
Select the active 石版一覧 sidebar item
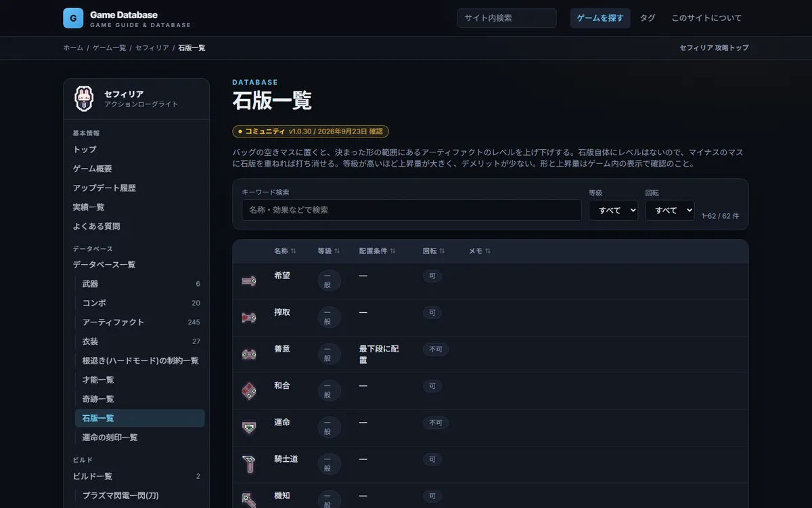140,418
